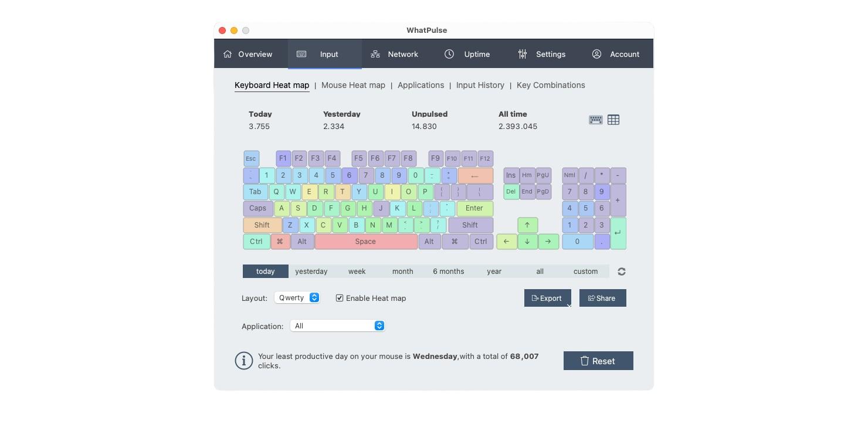Open the Key Combinations tab
Viewport: 868px width, 434px height.
click(x=550, y=85)
